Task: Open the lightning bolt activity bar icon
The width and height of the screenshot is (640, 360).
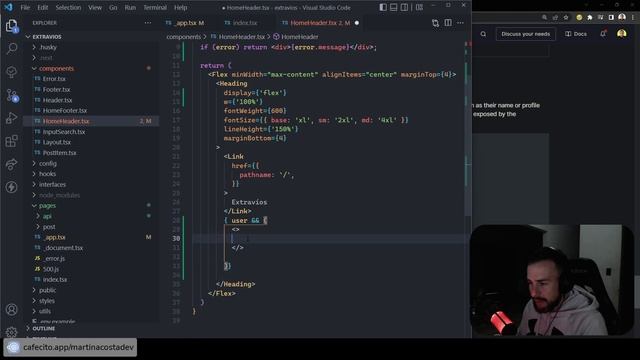Action: pos(11,187)
